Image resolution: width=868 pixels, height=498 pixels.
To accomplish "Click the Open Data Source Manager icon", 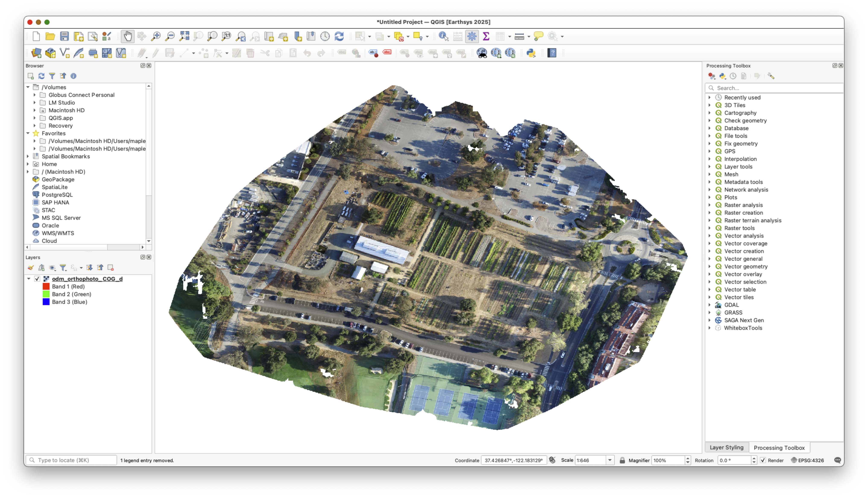I will coord(36,53).
